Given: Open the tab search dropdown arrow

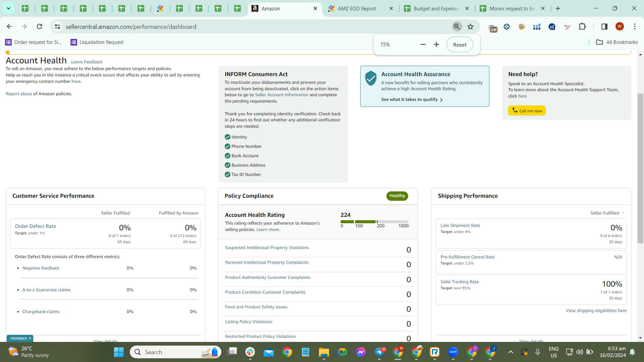Looking at the screenshot, I should pyautogui.click(x=8, y=8).
